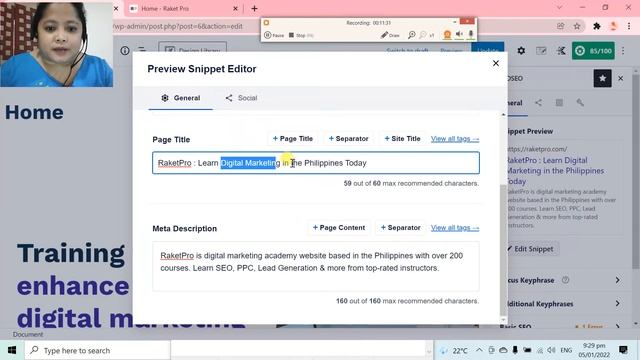Image resolution: width=640 pixels, height=360 pixels.
Task: Open Focus Keyphrase help question icon
Action: (x=565, y=280)
